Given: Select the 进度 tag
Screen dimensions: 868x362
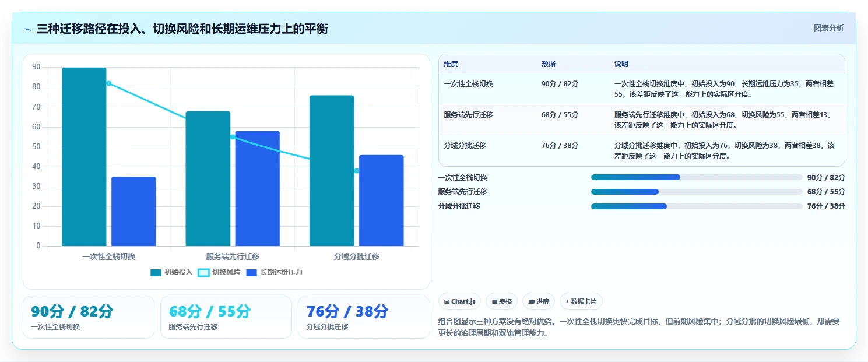Looking at the screenshot, I should pyautogui.click(x=539, y=301).
